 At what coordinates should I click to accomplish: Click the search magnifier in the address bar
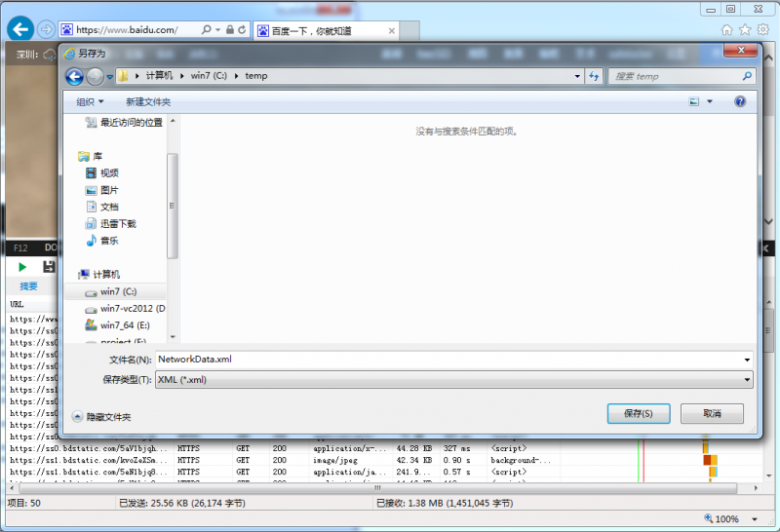206,30
